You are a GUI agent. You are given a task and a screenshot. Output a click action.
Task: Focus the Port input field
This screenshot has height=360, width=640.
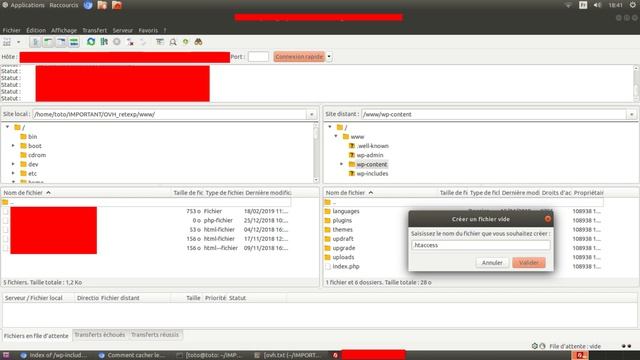[x=258, y=57]
